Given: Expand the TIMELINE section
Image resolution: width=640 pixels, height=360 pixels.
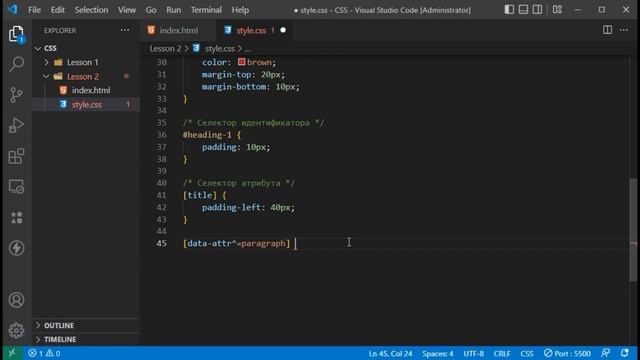Looking at the screenshot, I should [x=60, y=339].
